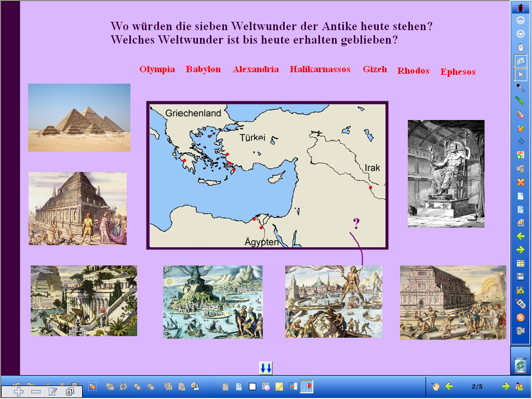Select the lighthouse of Alexandria picture
532x399 pixels.
point(213,302)
